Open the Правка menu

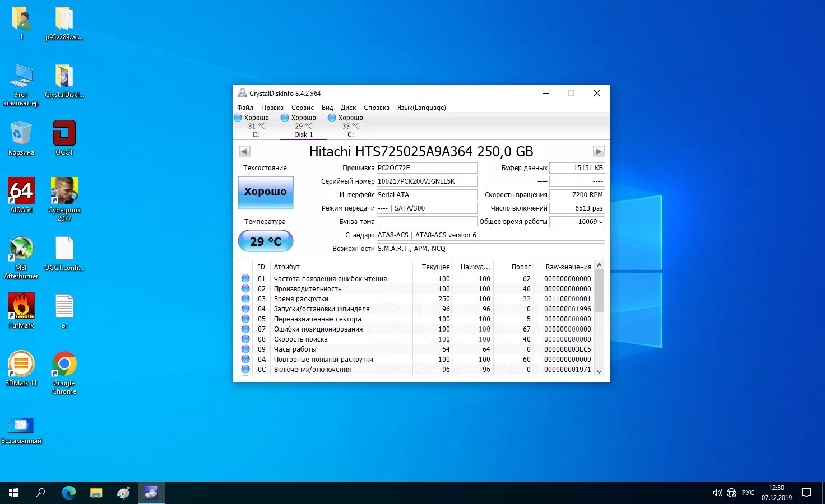[x=272, y=108]
